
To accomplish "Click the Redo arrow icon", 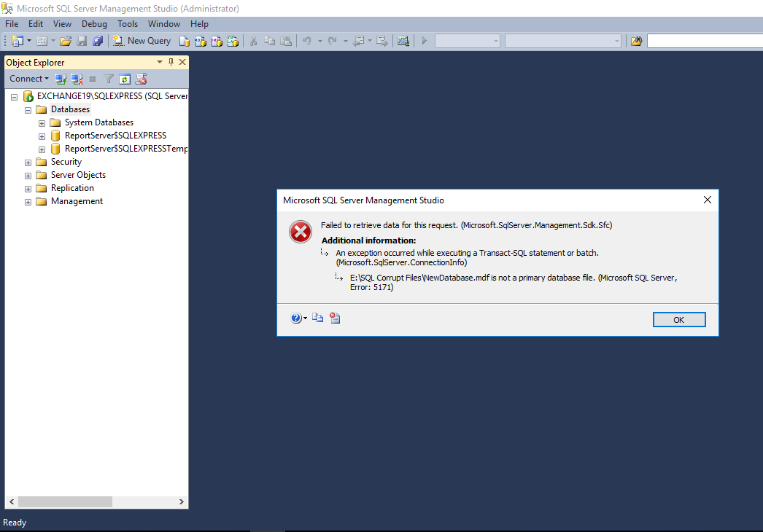I will 333,41.
